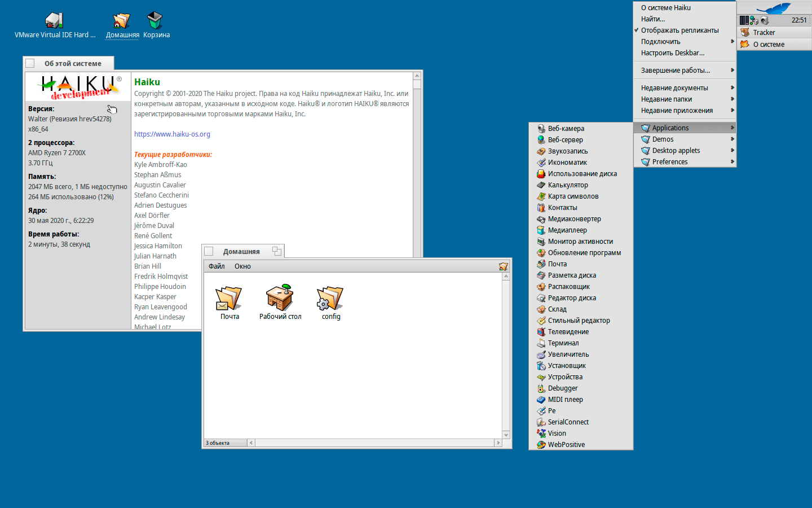812x508 pixels.
Task: Expand the Desktop applets submenu
Action: point(685,151)
